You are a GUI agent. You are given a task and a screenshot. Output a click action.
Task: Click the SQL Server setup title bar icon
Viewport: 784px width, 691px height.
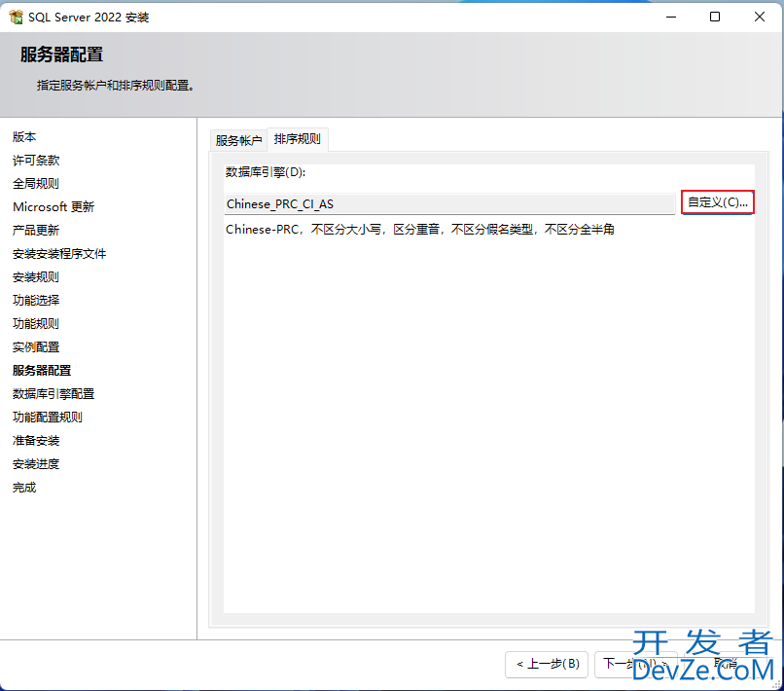pos(16,17)
